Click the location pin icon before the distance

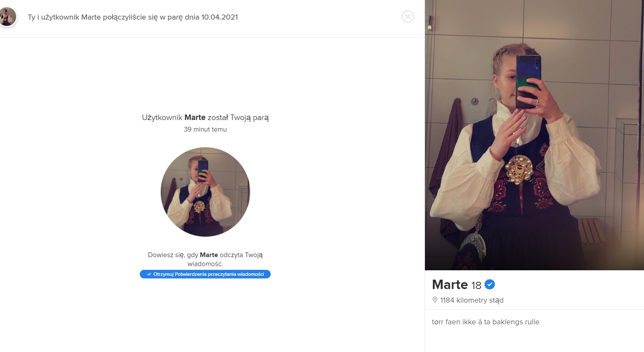[x=435, y=300]
